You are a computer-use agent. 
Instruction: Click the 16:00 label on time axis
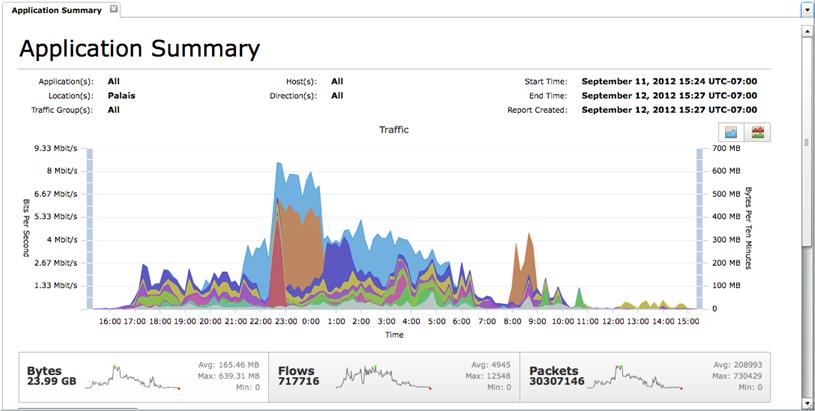[x=110, y=322]
